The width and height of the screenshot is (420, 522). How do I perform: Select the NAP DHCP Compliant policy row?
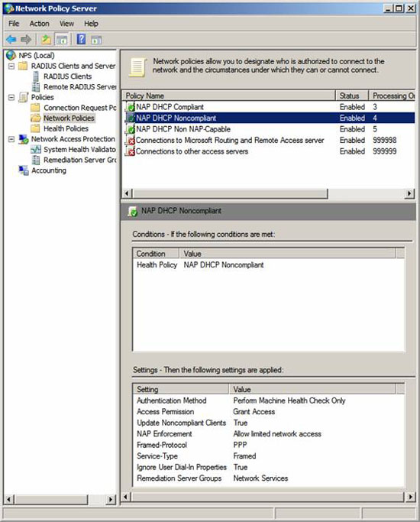point(269,107)
